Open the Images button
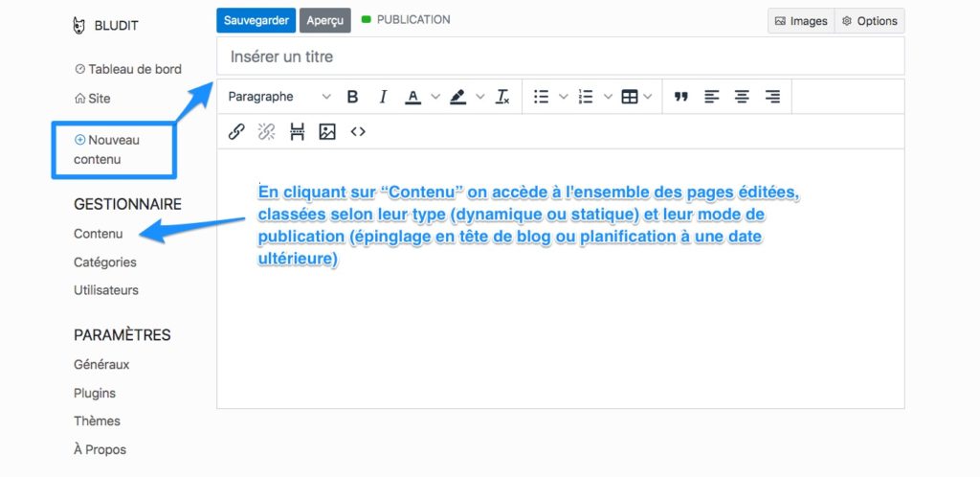The width and height of the screenshot is (980, 477). (x=801, y=21)
